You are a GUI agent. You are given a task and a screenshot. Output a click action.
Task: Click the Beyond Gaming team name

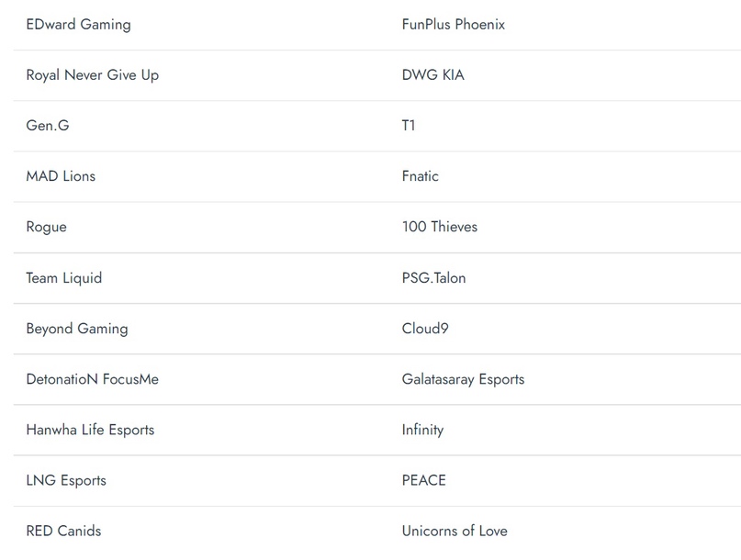coord(77,329)
